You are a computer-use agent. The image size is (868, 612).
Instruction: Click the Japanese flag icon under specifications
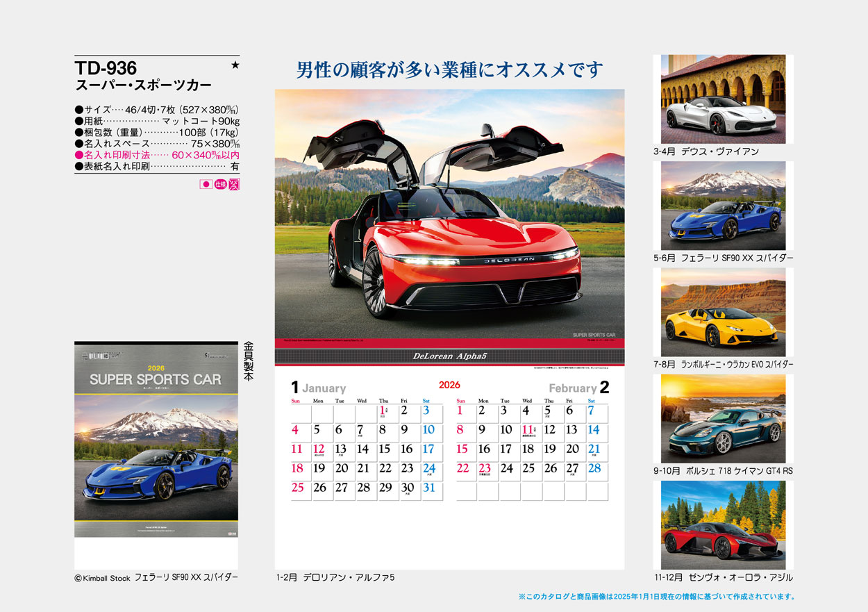206,185
